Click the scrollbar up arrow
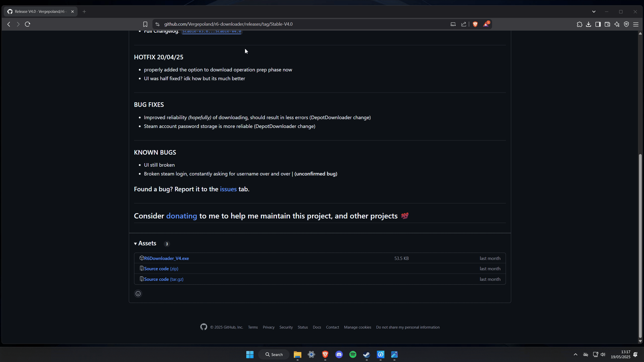644x362 pixels. [640, 33]
